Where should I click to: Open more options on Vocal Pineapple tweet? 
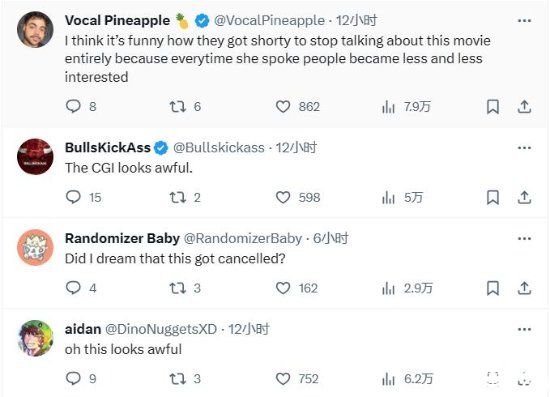524,21
